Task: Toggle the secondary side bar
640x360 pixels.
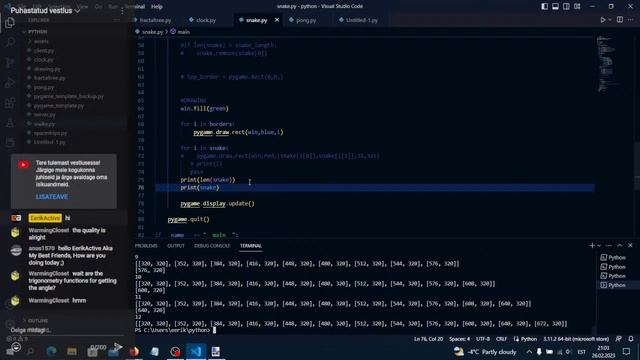Action: (x=566, y=7)
